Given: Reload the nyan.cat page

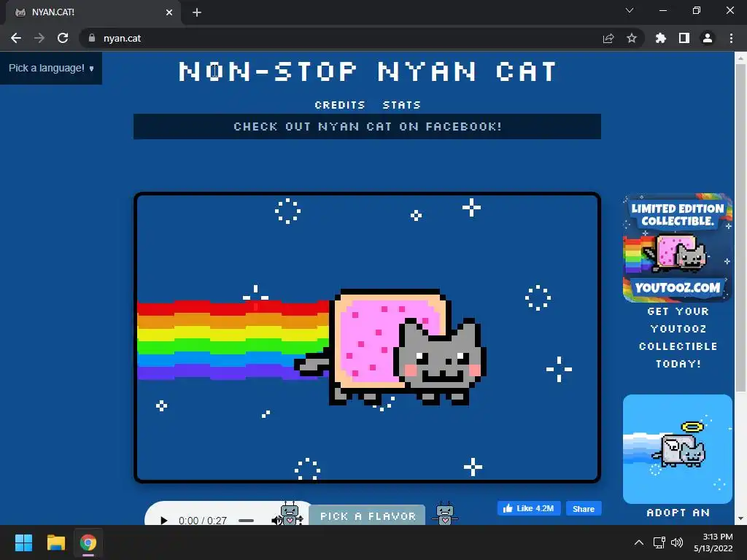Looking at the screenshot, I should 63,38.
